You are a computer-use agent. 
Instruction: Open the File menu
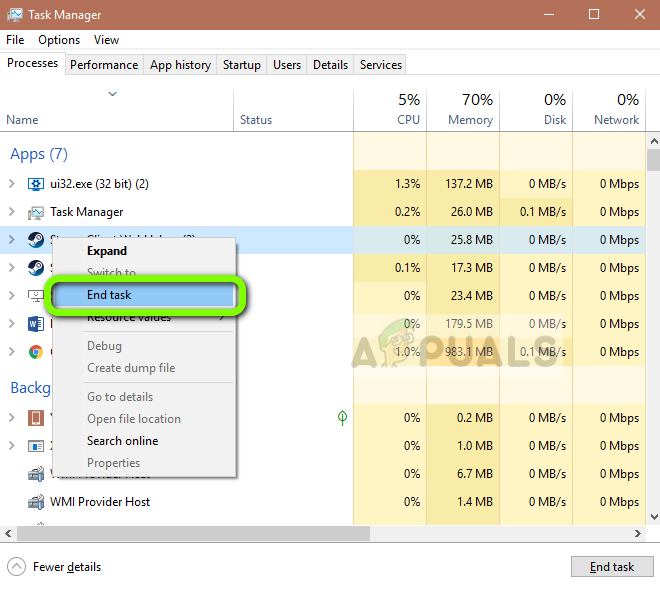pyautogui.click(x=15, y=40)
